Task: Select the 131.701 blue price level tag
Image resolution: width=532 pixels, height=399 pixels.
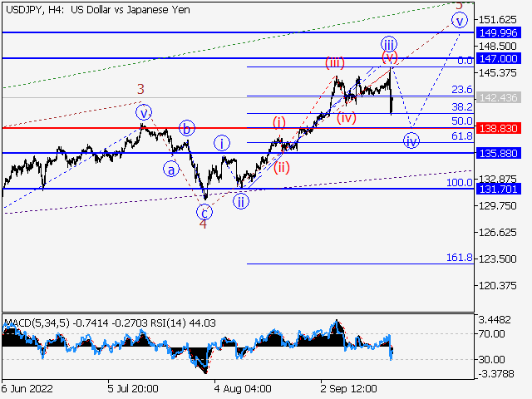Action: (498, 189)
